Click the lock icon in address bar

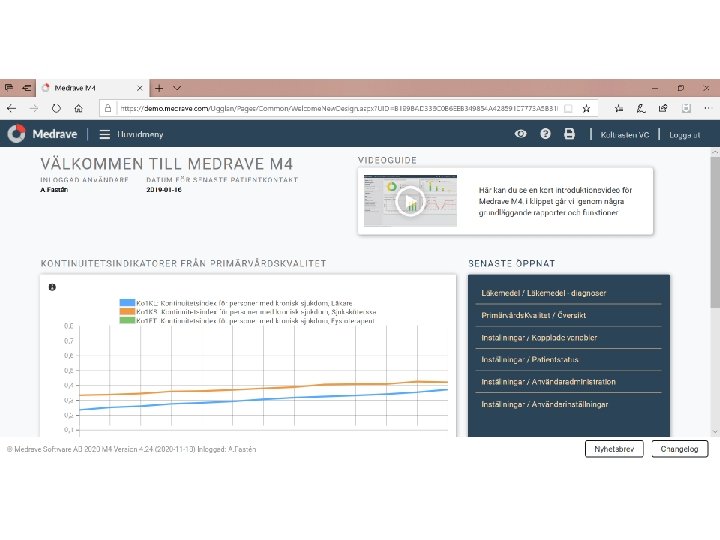click(x=108, y=108)
